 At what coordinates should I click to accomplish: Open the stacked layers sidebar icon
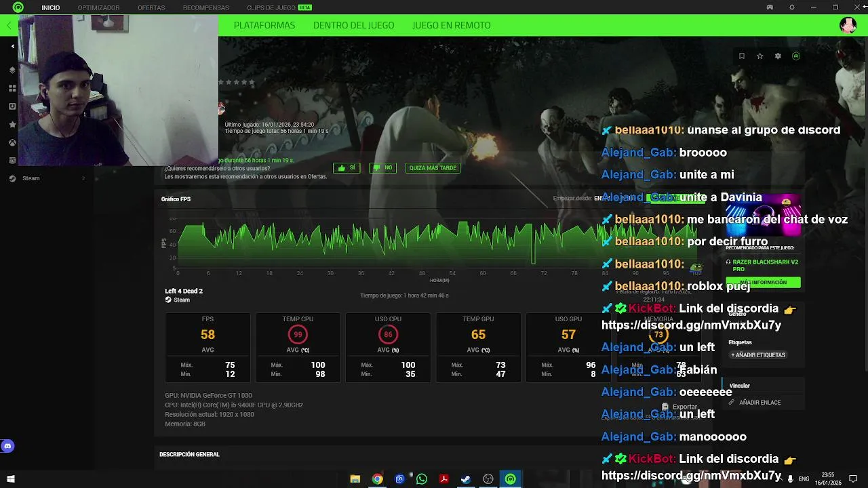12,70
